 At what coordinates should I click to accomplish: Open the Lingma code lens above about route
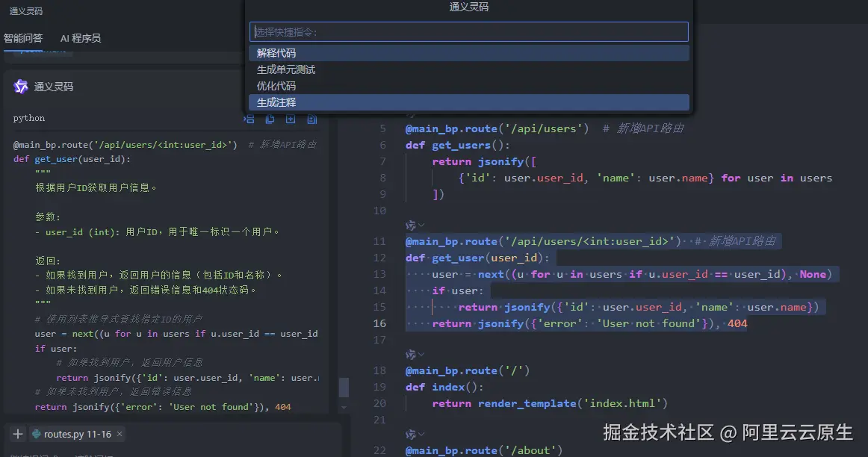(415, 435)
